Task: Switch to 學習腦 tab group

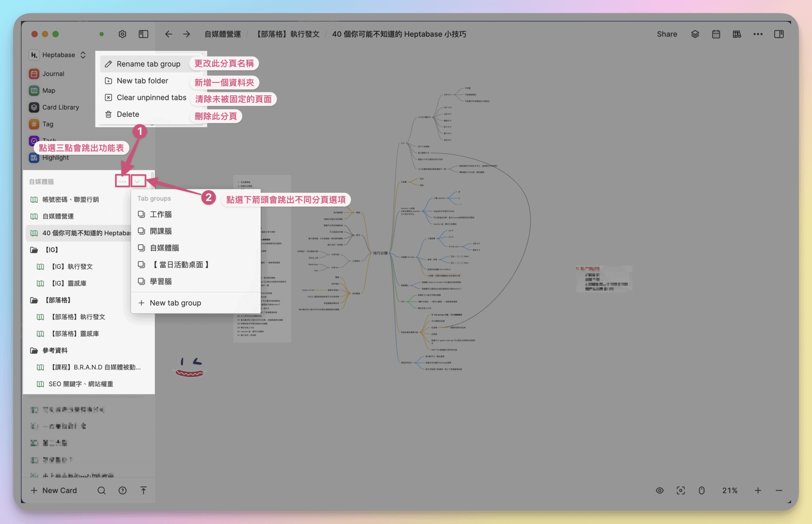Action: pyautogui.click(x=196, y=281)
